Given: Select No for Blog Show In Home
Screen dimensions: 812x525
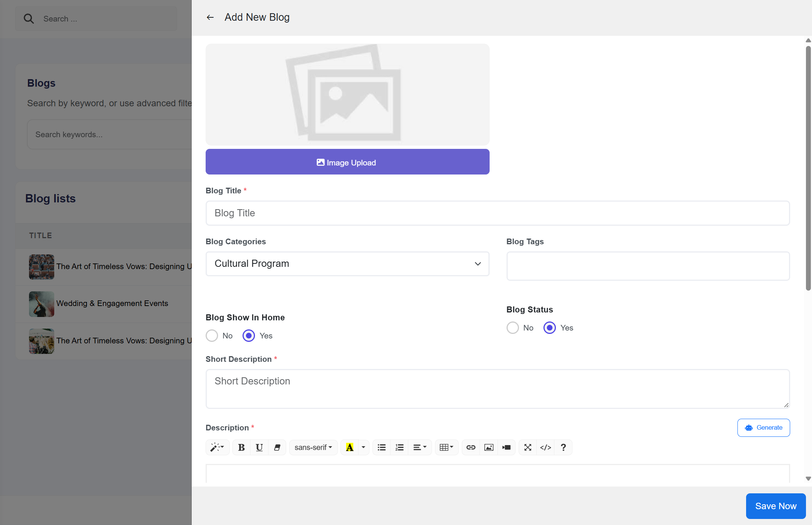Looking at the screenshot, I should (212, 335).
